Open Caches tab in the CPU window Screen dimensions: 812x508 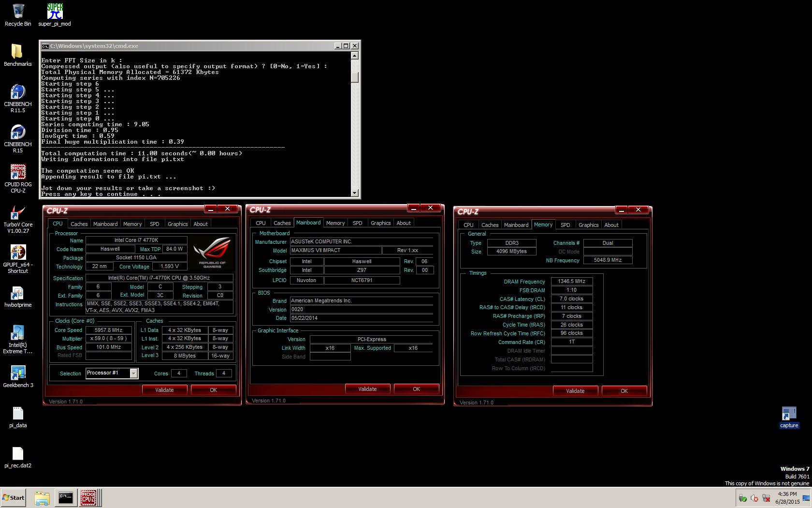(79, 224)
